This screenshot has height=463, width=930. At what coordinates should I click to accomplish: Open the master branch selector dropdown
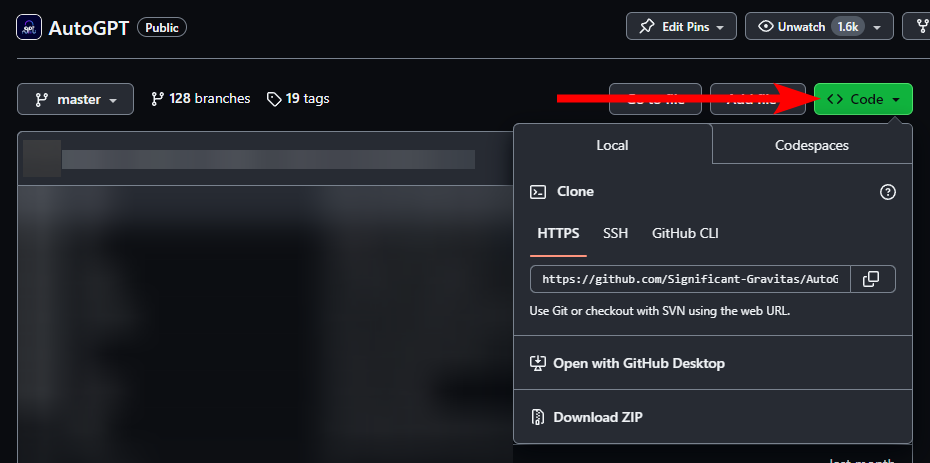click(75, 100)
